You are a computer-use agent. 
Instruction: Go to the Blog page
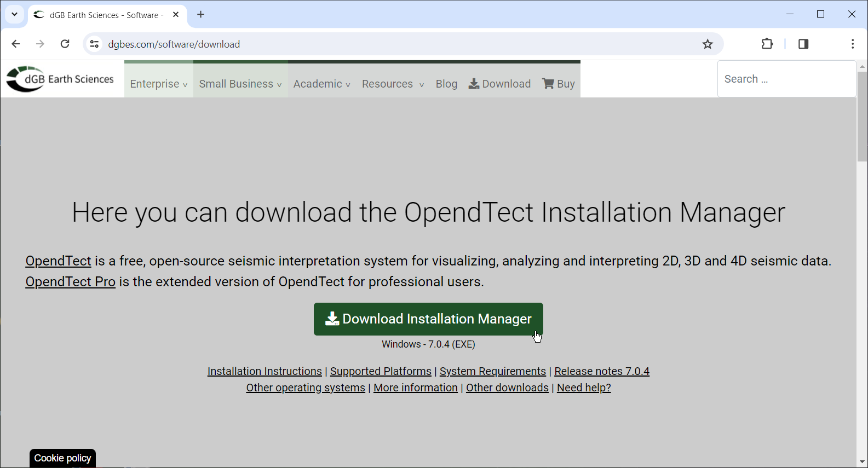tap(446, 84)
